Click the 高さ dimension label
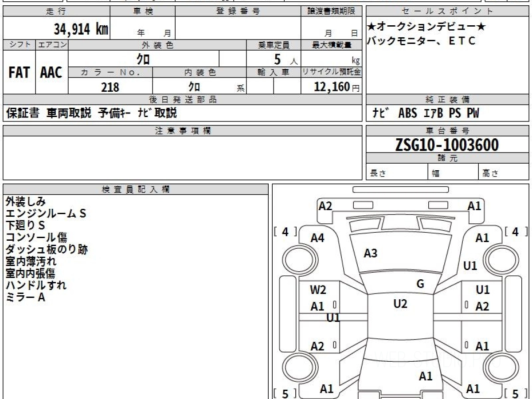The height and width of the screenshot is (399, 532). tap(491, 174)
